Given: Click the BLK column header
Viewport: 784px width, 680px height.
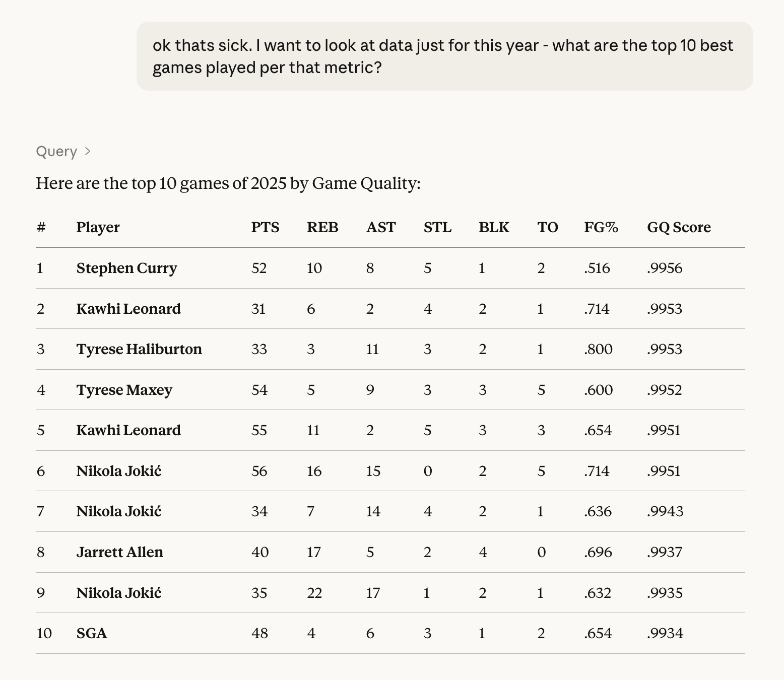Looking at the screenshot, I should (494, 227).
